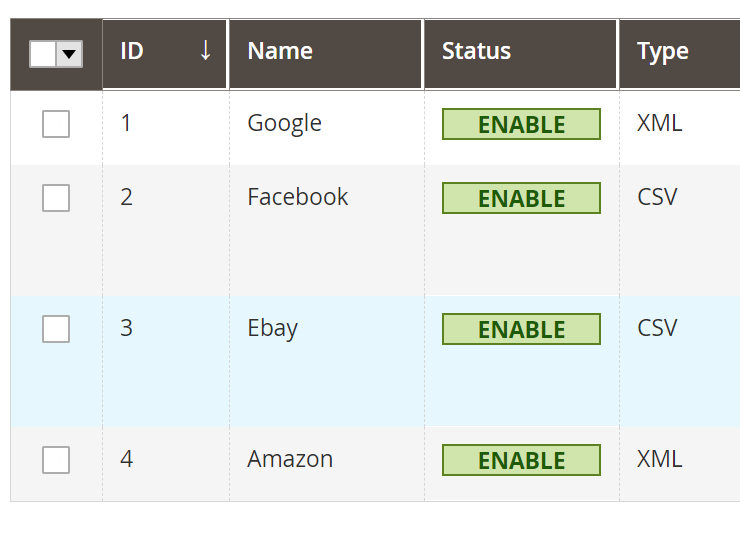Check the Facebook row checkbox
This screenshot has width=740, height=536.
tap(56, 198)
